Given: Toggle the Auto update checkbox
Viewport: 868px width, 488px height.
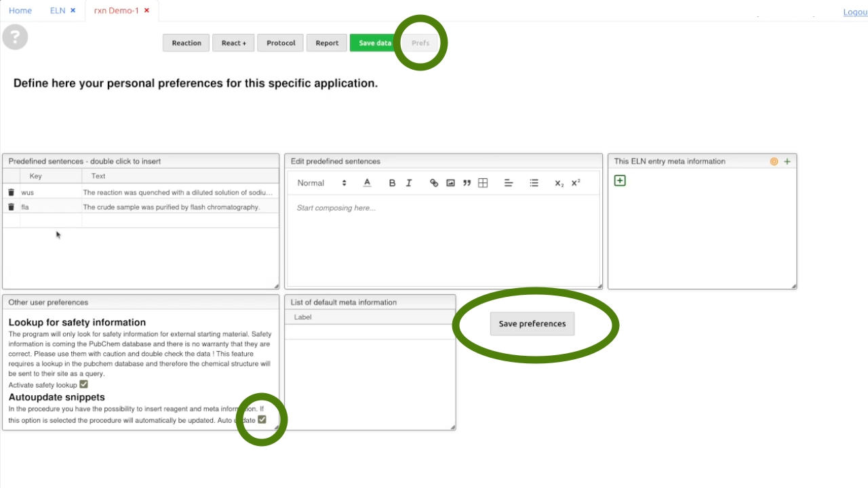Looking at the screenshot, I should pos(262,420).
